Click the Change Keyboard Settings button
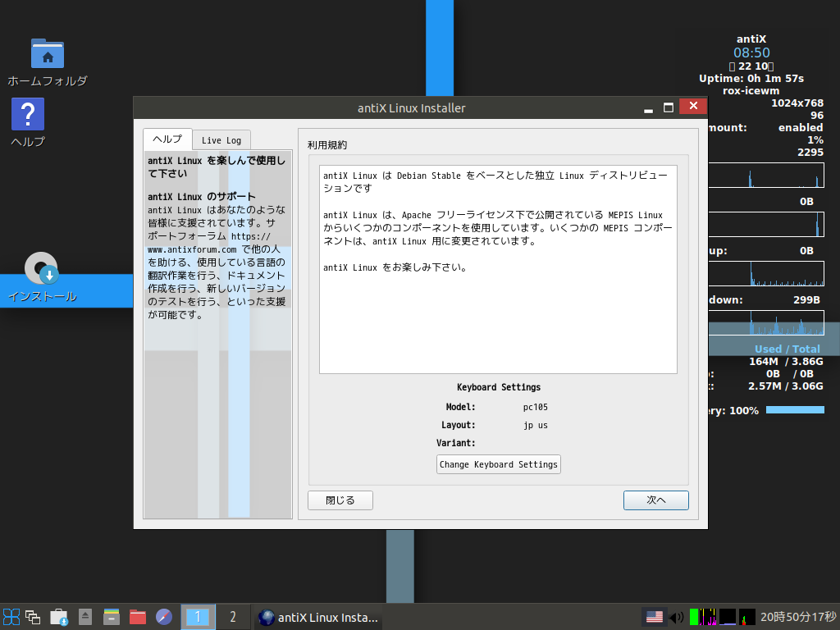Screen dimensions: 840x630 point(499,464)
